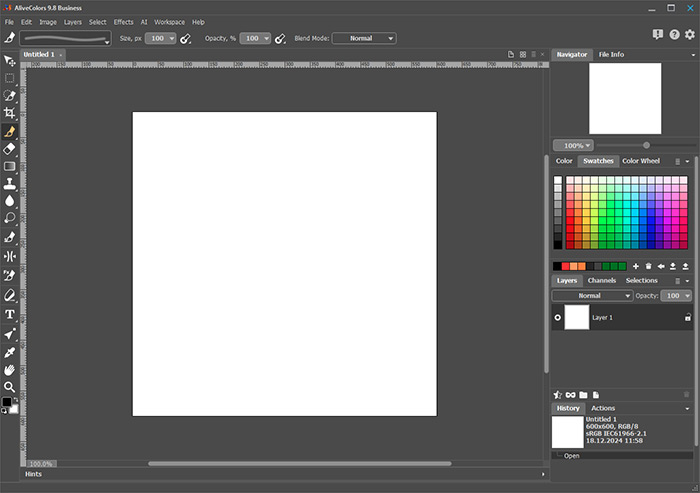The image size is (700, 493).
Task: Select the deformation pinch tool with arrows
Action: point(9,256)
